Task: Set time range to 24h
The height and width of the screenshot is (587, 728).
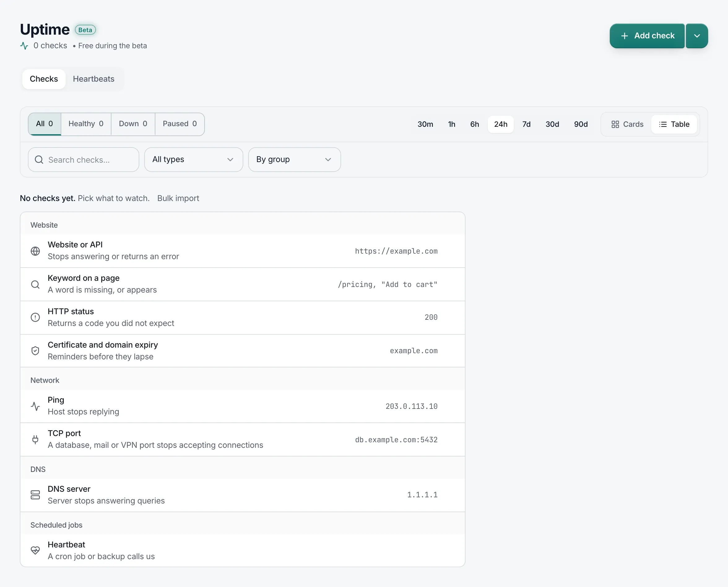Action: click(500, 124)
